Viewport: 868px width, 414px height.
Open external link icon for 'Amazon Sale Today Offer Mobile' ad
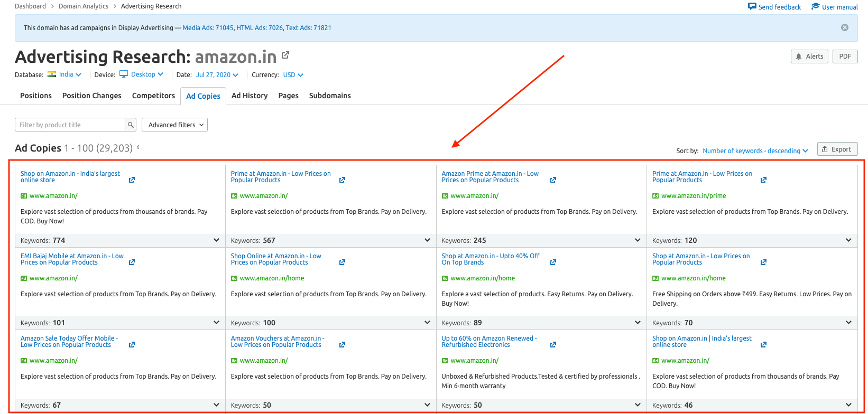pos(132,345)
